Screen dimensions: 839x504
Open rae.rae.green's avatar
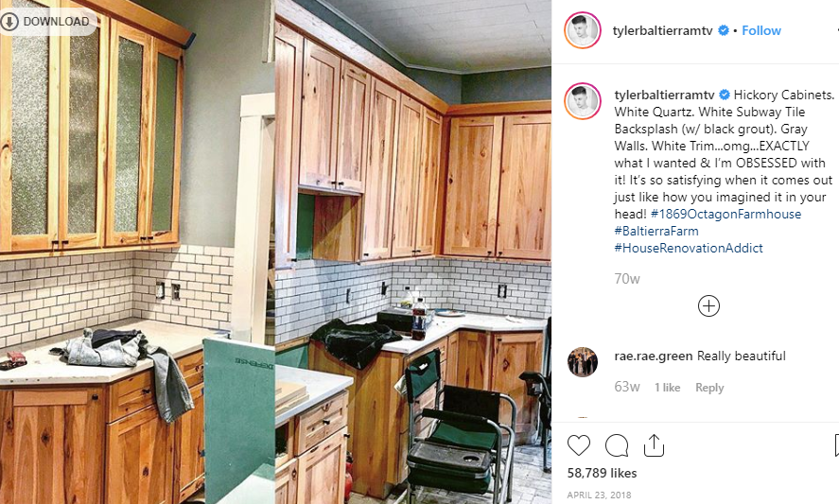click(583, 362)
